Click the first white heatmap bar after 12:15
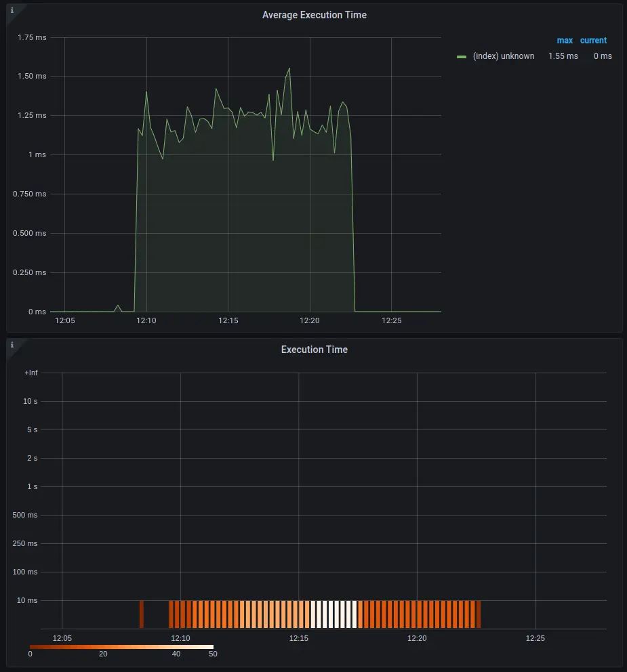 [x=314, y=614]
